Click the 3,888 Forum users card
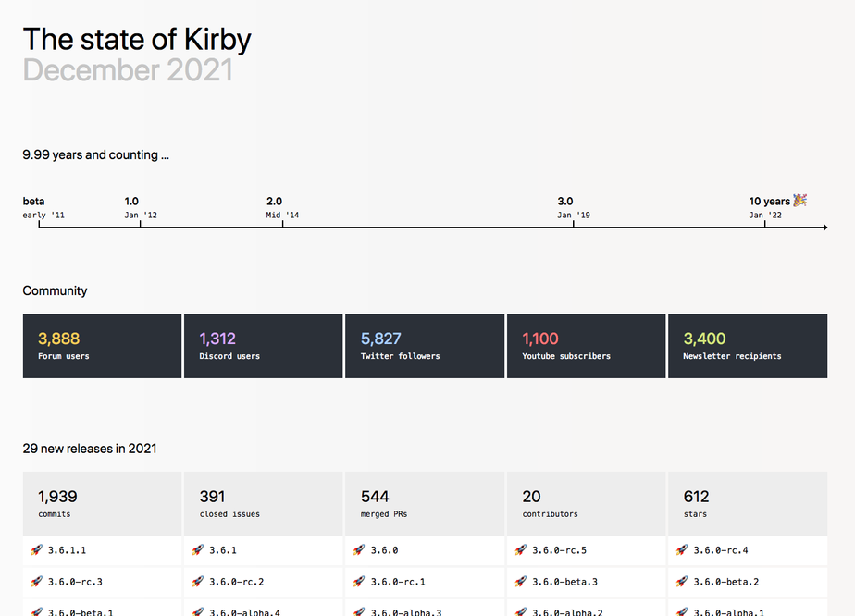Image resolution: width=855 pixels, height=616 pixels. [x=102, y=346]
